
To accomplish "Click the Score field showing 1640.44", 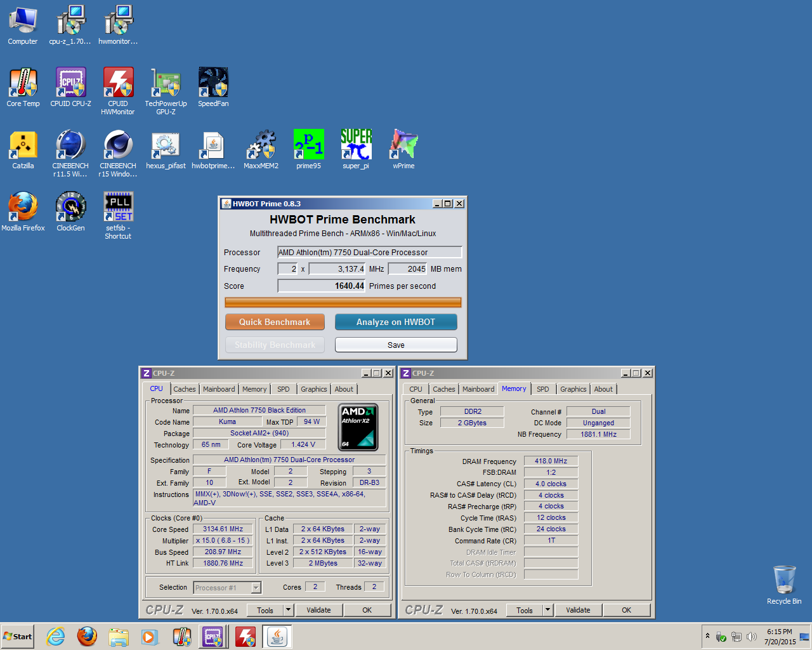I will point(322,286).
